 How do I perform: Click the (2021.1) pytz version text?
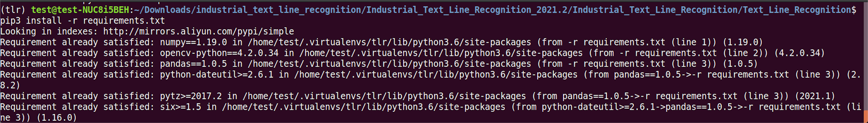(815, 96)
